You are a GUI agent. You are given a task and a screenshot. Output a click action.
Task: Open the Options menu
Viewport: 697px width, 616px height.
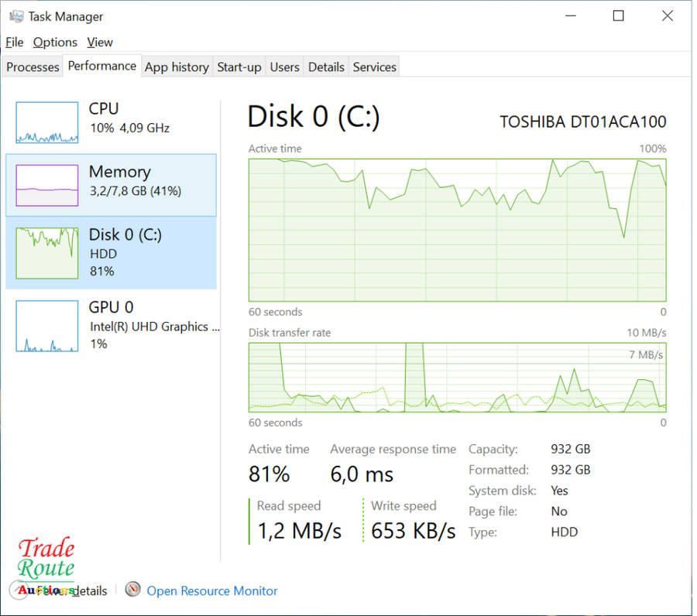tap(55, 43)
